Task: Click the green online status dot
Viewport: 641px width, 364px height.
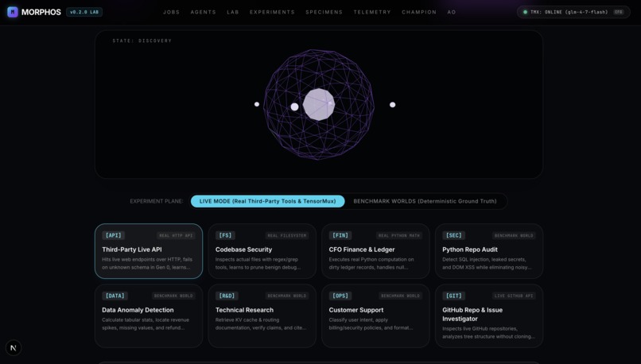Action: click(x=526, y=12)
